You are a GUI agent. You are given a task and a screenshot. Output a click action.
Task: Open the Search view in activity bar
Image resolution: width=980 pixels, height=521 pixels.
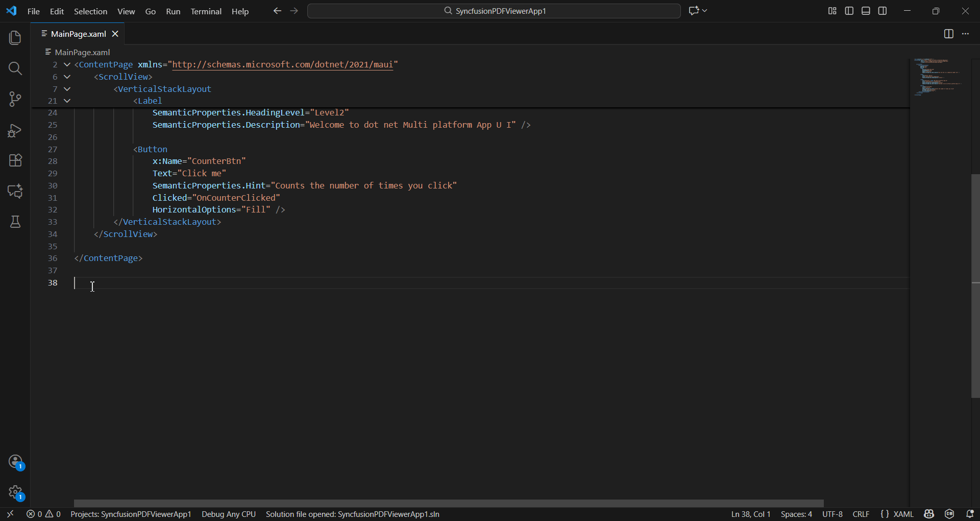pyautogui.click(x=15, y=68)
